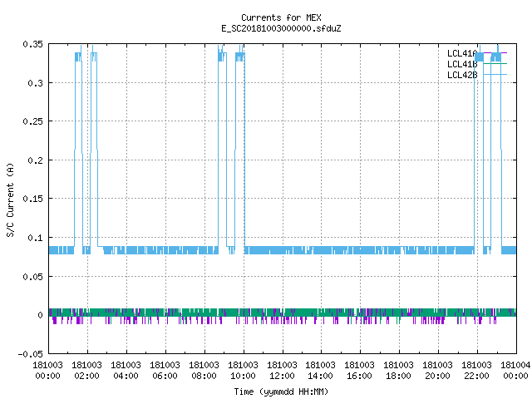Click the 181003 12:00 x-axis label
The height and width of the screenshot is (399, 532).
pyautogui.click(x=282, y=371)
